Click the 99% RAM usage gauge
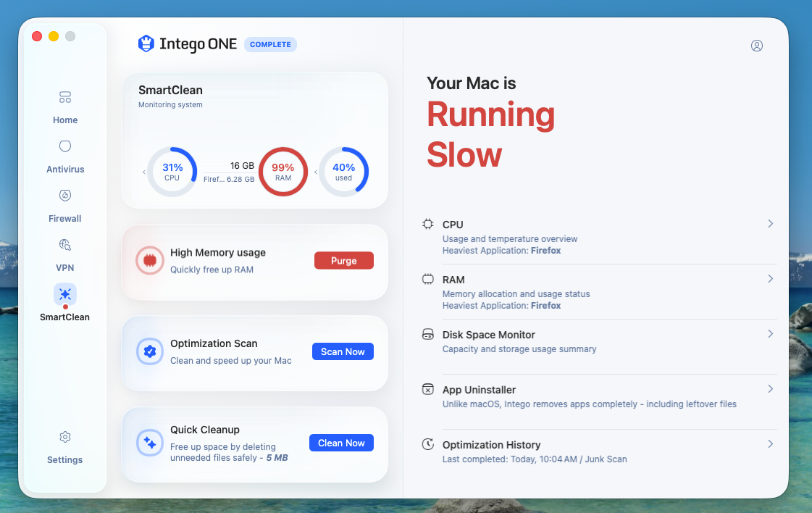The height and width of the screenshot is (513, 812). [x=282, y=172]
